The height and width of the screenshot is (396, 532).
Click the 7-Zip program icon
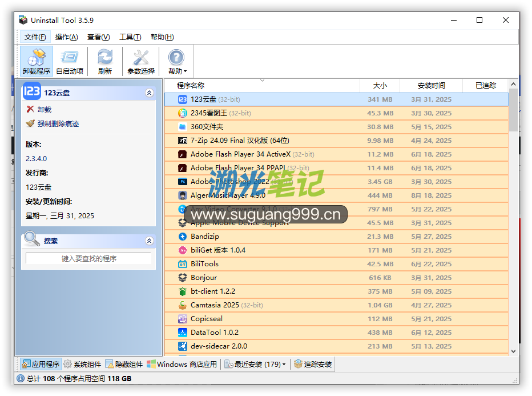point(183,141)
